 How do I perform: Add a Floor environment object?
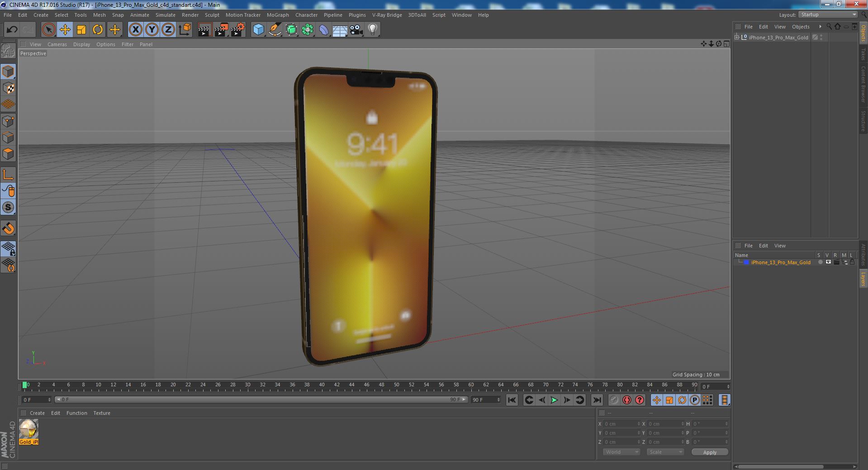pos(340,30)
